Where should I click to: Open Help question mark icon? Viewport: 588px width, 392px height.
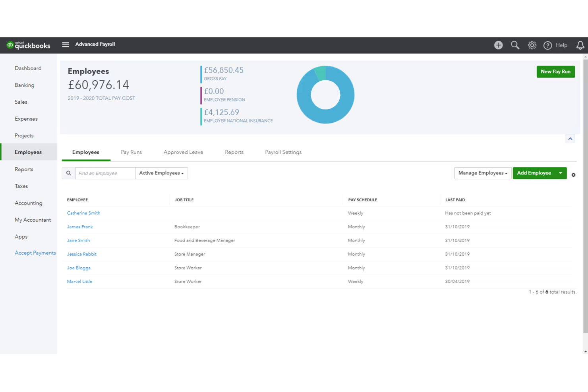pyautogui.click(x=547, y=45)
